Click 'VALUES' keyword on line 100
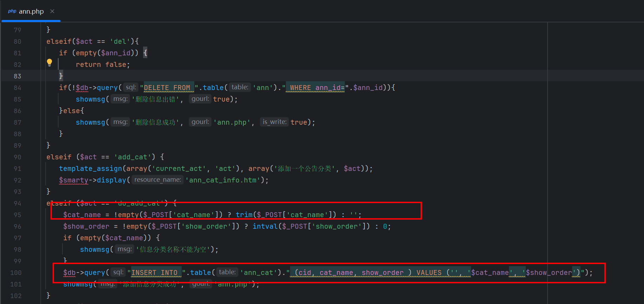 click(429, 272)
